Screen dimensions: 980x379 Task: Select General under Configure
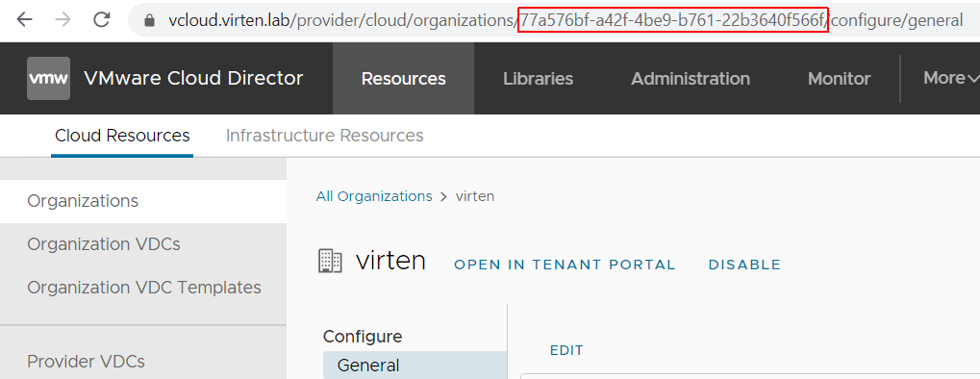[x=415, y=366]
